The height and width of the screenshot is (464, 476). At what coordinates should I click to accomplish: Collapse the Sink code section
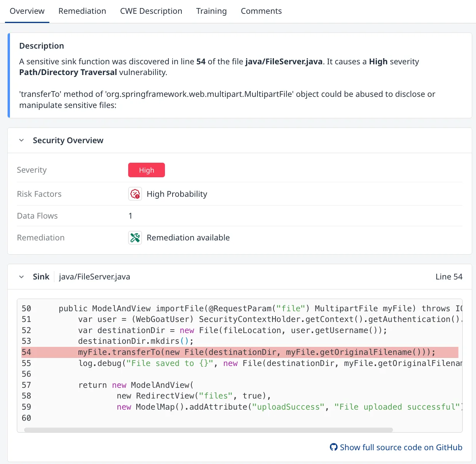pos(21,276)
